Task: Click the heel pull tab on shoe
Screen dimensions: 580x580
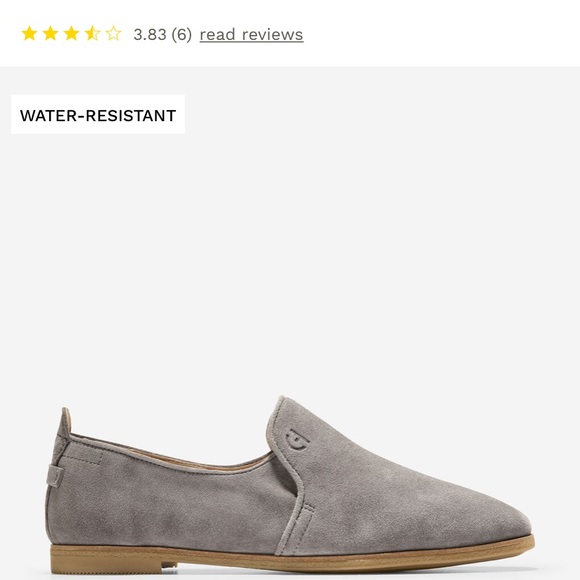Action: point(55,476)
